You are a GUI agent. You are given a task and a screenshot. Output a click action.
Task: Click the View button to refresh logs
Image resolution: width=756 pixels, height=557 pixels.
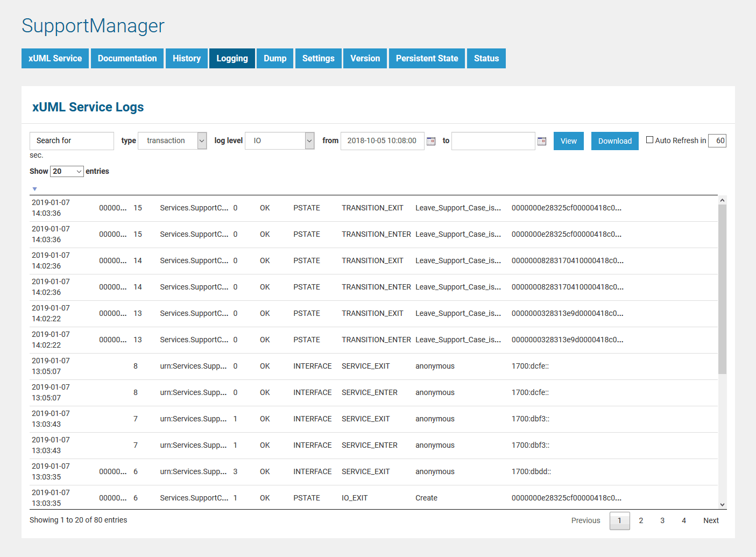[568, 140]
